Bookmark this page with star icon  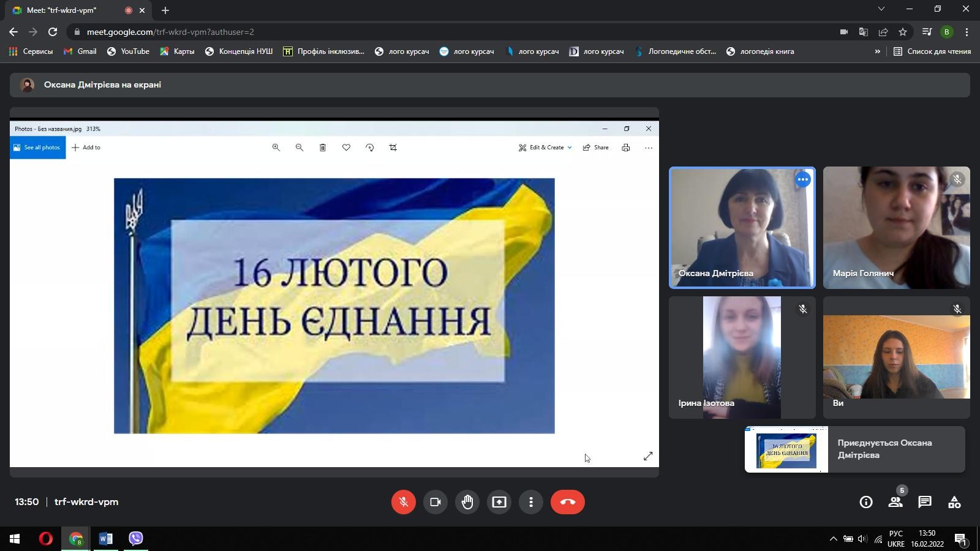902,32
